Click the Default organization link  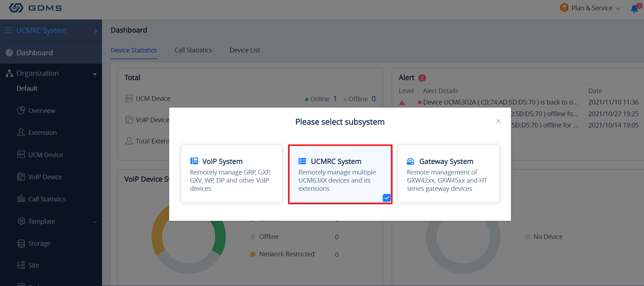point(27,88)
